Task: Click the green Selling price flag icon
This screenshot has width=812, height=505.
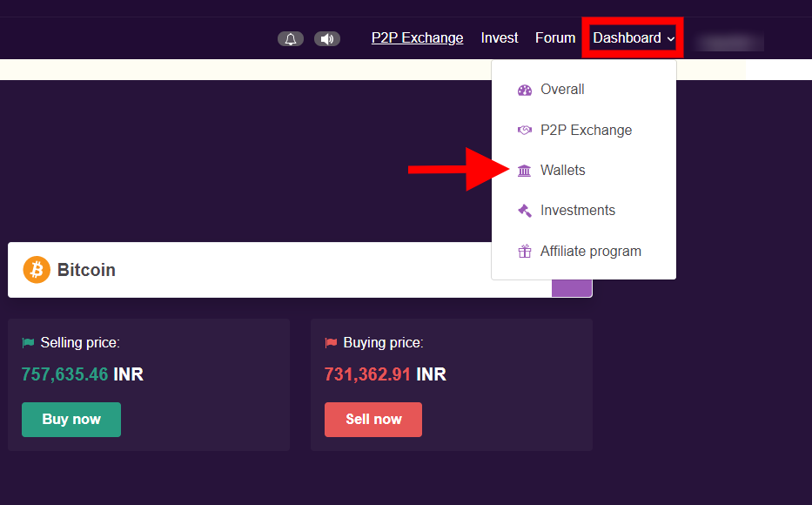Action: pos(28,343)
